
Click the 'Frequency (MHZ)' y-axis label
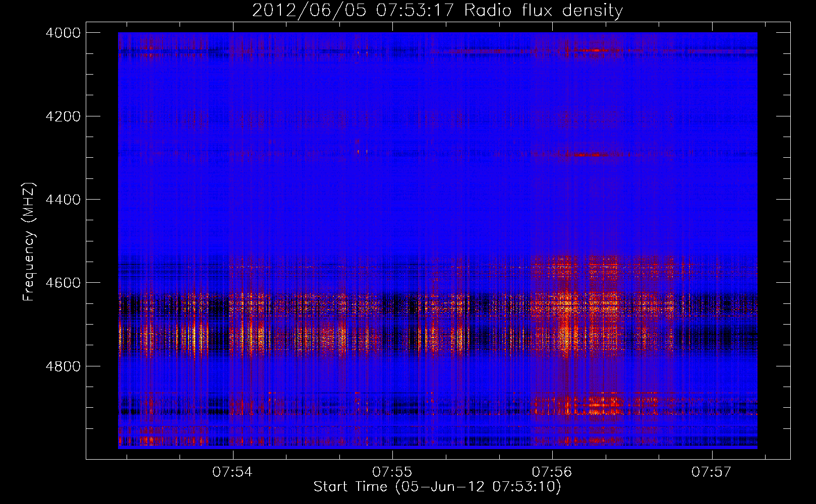(29, 242)
